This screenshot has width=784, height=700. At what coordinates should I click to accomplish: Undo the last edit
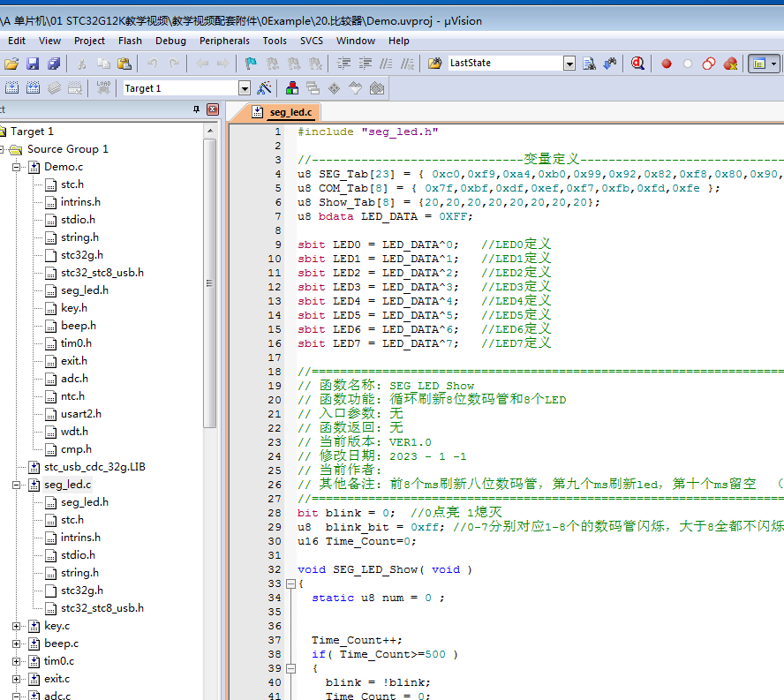pyautogui.click(x=153, y=64)
